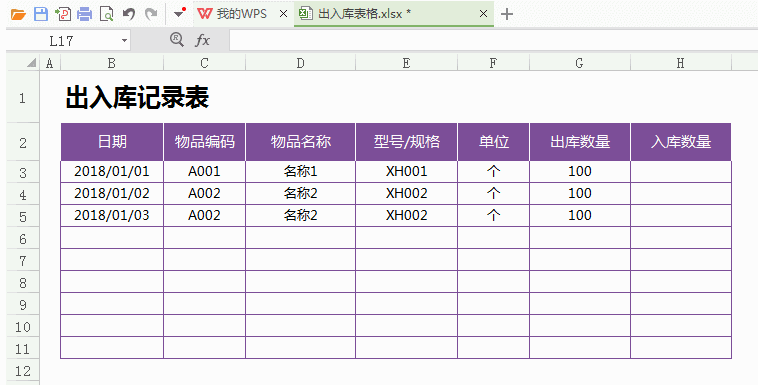Open print preview icon
The width and height of the screenshot is (758, 385).
pos(106,14)
